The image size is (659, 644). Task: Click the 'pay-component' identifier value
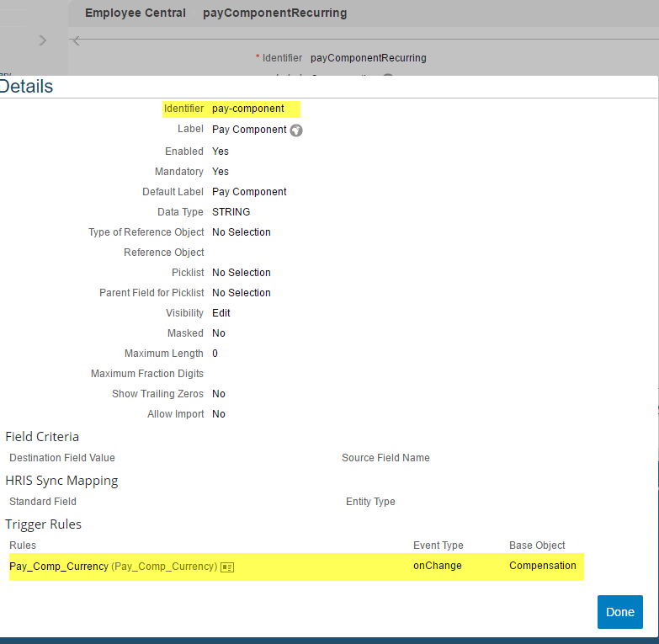click(248, 109)
